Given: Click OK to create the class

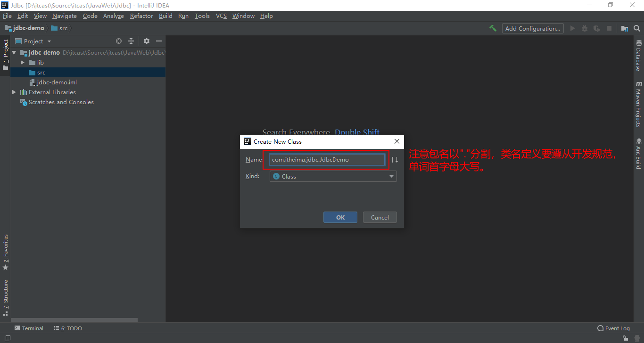Looking at the screenshot, I should (x=340, y=217).
